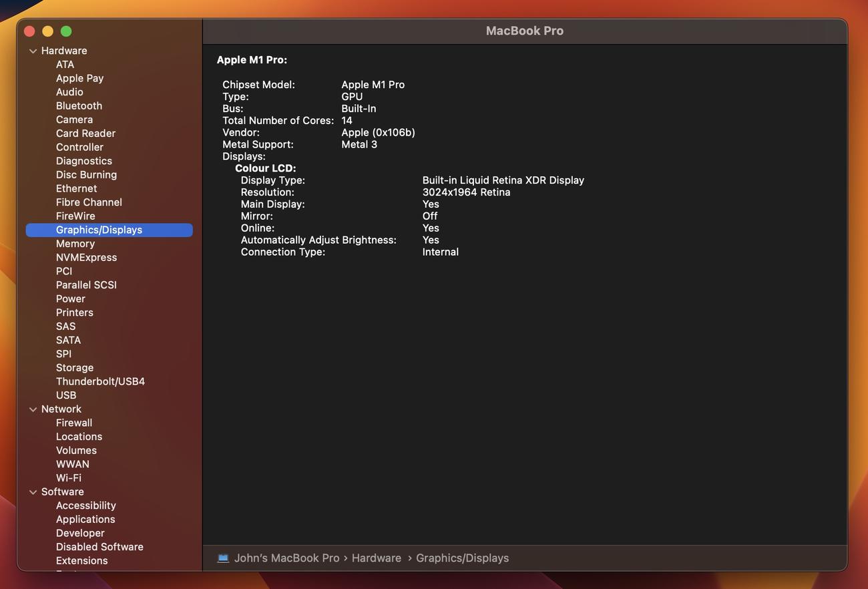Click the Hardware category label
Screen dimensions: 868x589
64,51
